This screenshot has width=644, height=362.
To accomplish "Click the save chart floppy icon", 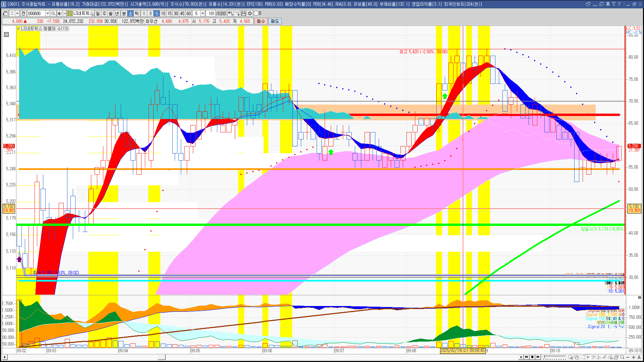I will [x=244, y=13].
